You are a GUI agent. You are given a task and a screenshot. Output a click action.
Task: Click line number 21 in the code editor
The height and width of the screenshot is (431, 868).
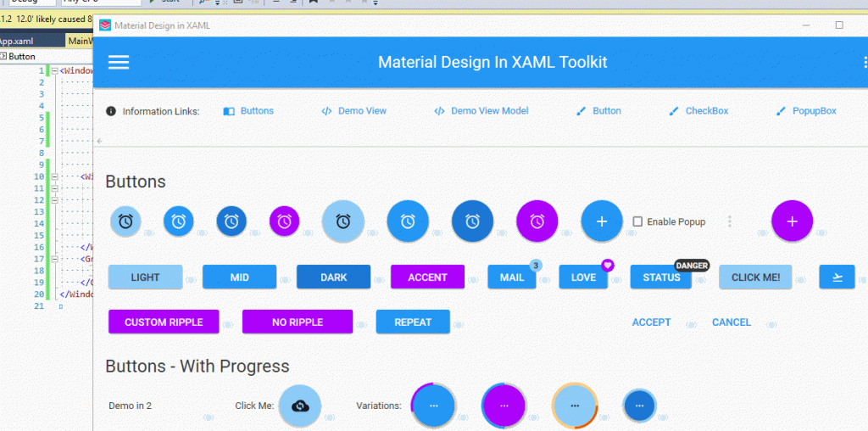click(x=39, y=305)
